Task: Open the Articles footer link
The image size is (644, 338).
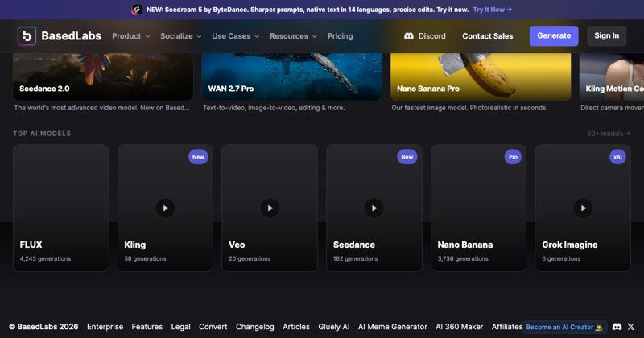Action: click(296, 327)
